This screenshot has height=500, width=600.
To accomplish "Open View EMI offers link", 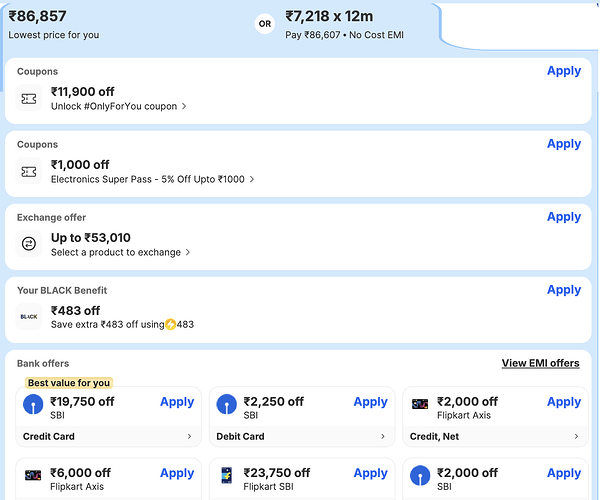I will pos(540,363).
